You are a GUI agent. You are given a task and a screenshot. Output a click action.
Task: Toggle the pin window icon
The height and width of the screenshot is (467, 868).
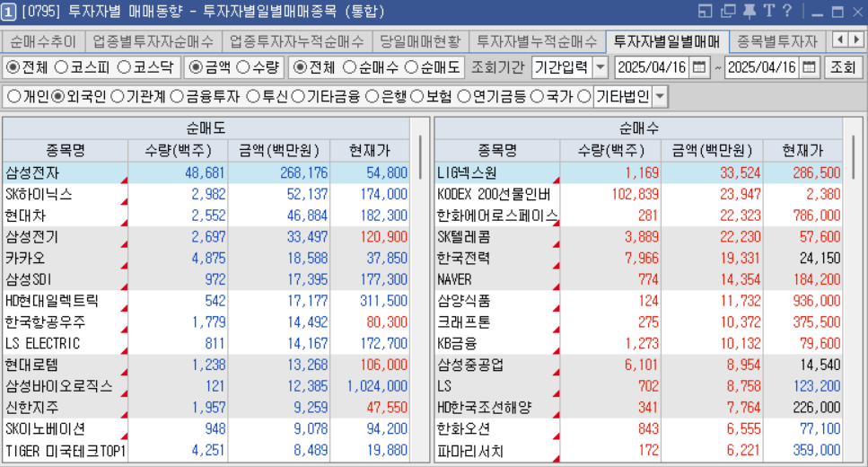[x=749, y=12]
